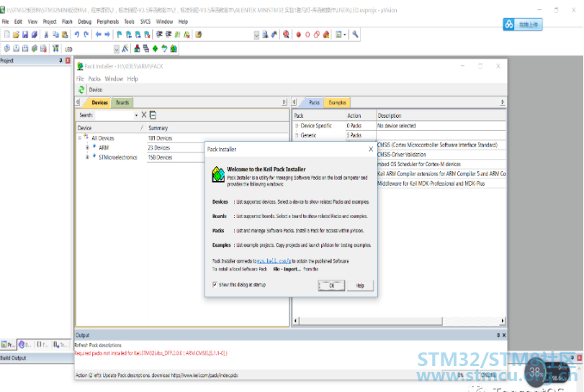Switch to the Examples tab
This screenshot has width=584, height=392.
(x=338, y=103)
